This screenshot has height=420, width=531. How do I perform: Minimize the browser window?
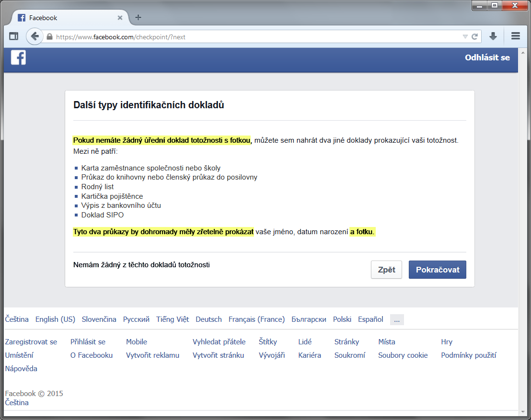(x=480, y=6)
